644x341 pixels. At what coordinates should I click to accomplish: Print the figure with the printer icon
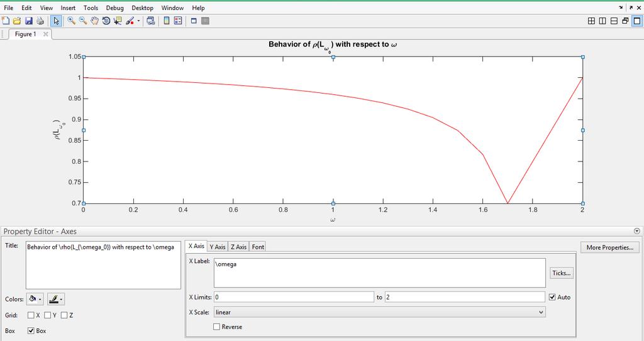coord(40,21)
